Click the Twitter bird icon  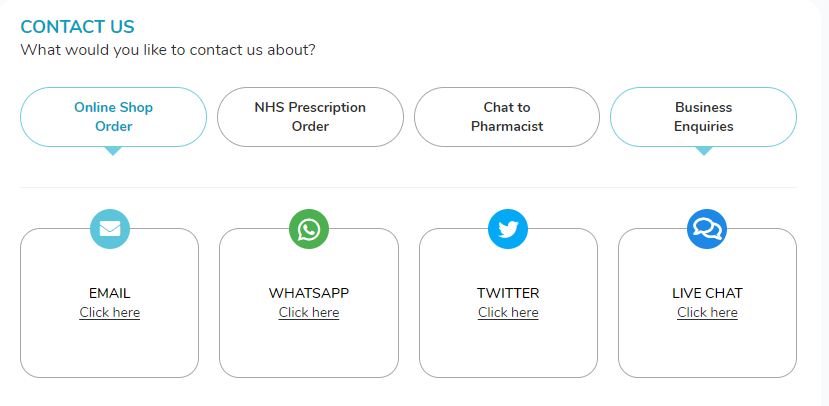[x=508, y=229]
